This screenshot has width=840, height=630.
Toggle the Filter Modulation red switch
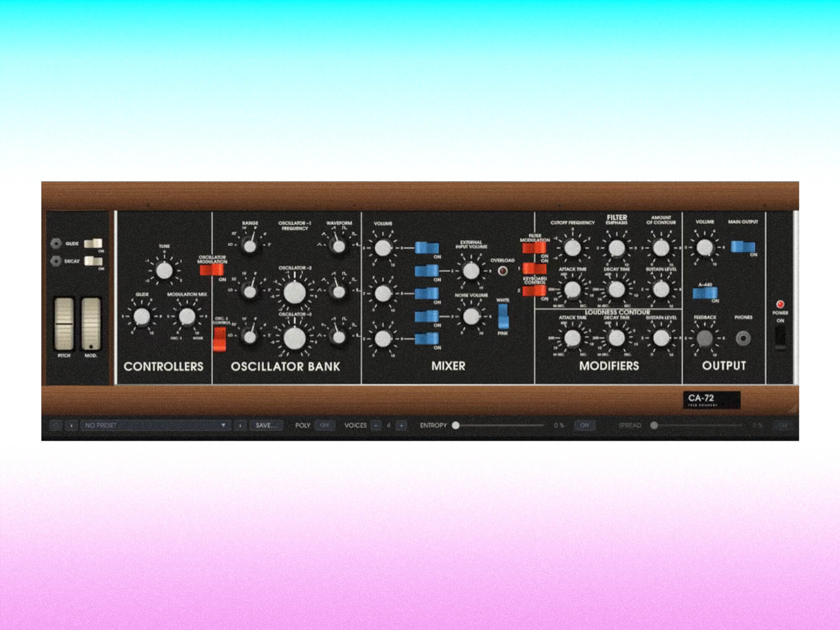534,248
